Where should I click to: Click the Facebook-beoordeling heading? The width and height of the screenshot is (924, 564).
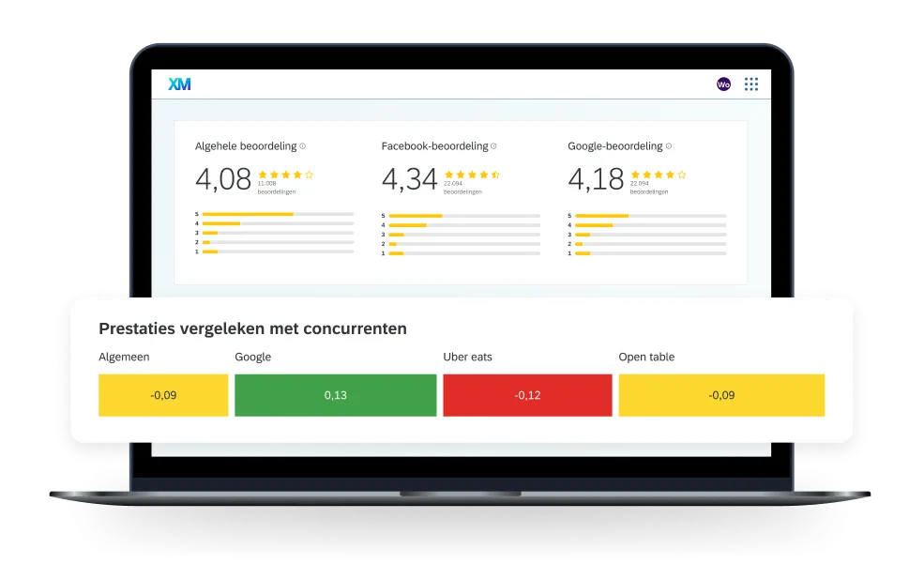tap(435, 146)
